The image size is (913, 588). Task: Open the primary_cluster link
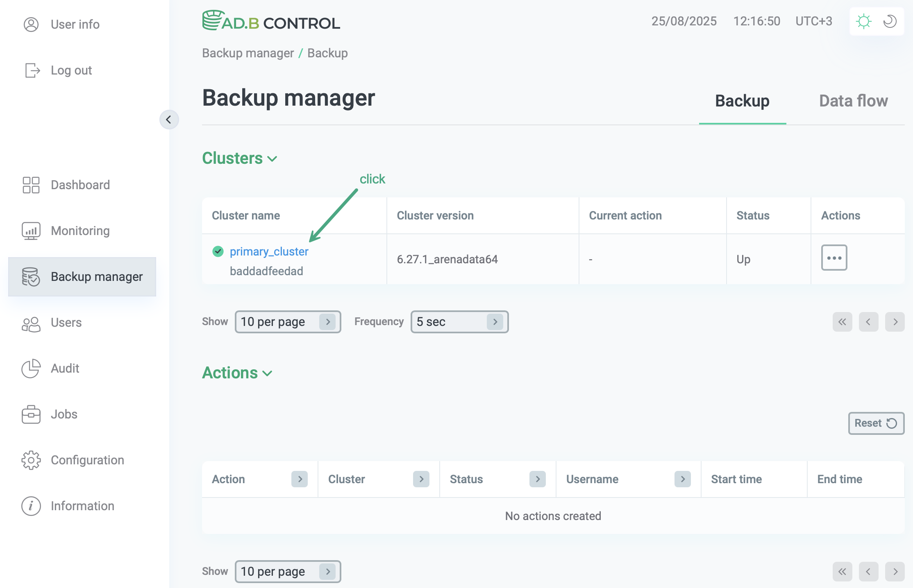(269, 251)
